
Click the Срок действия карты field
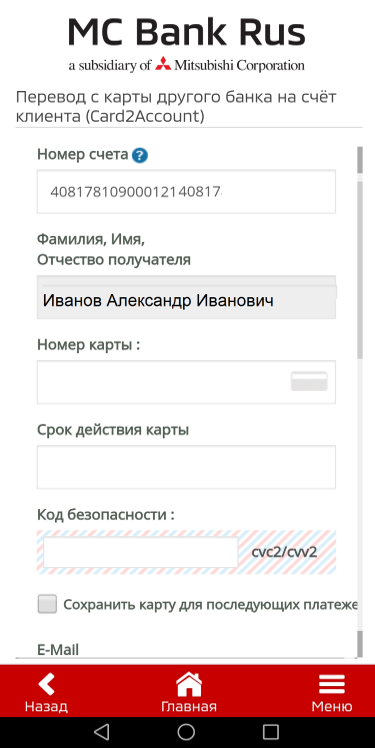(x=186, y=467)
